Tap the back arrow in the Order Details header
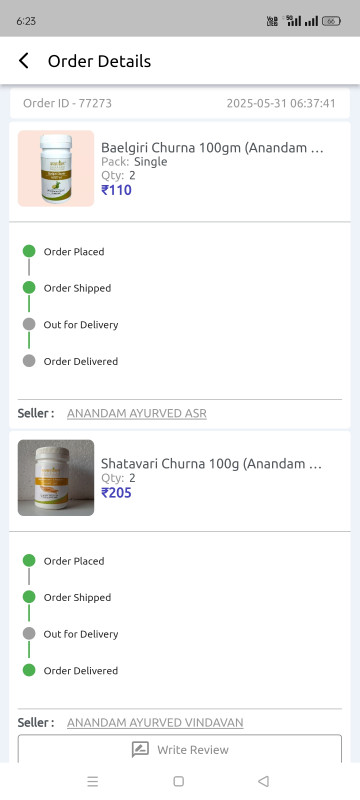The image size is (360, 800). coord(23,61)
